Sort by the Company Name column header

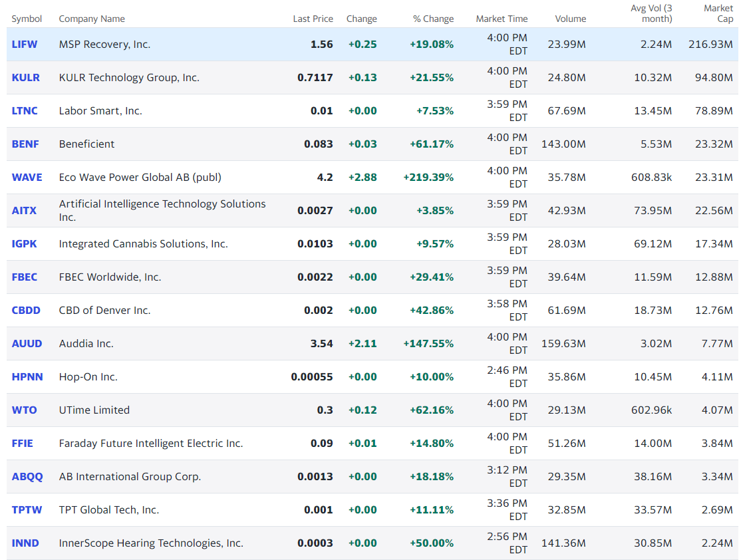(92, 19)
